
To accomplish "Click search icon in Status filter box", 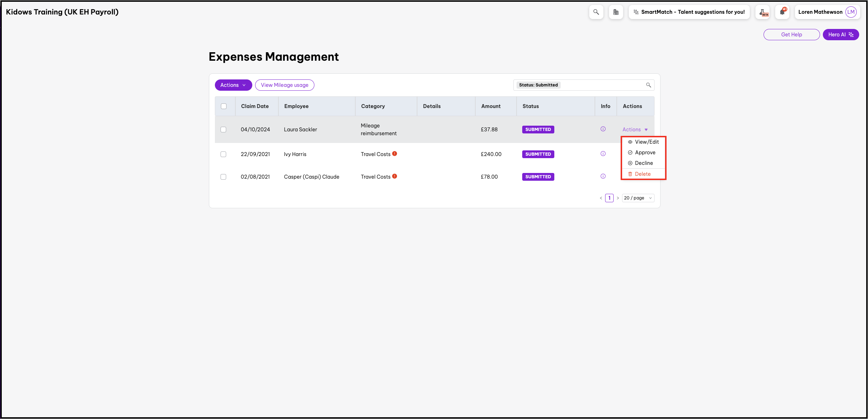I will (648, 85).
